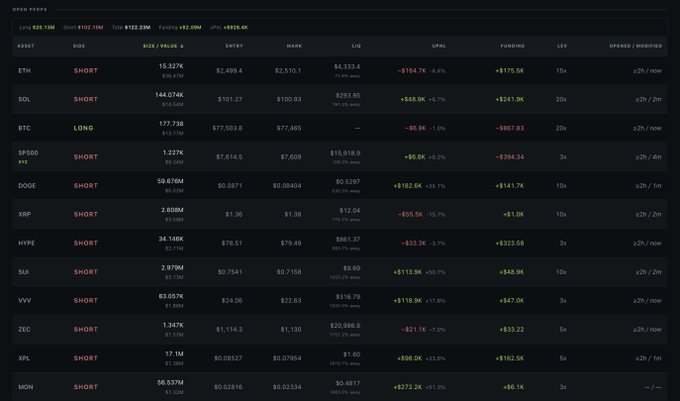Click ETH size value 15.327K
680x401 pixels.
(171, 66)
